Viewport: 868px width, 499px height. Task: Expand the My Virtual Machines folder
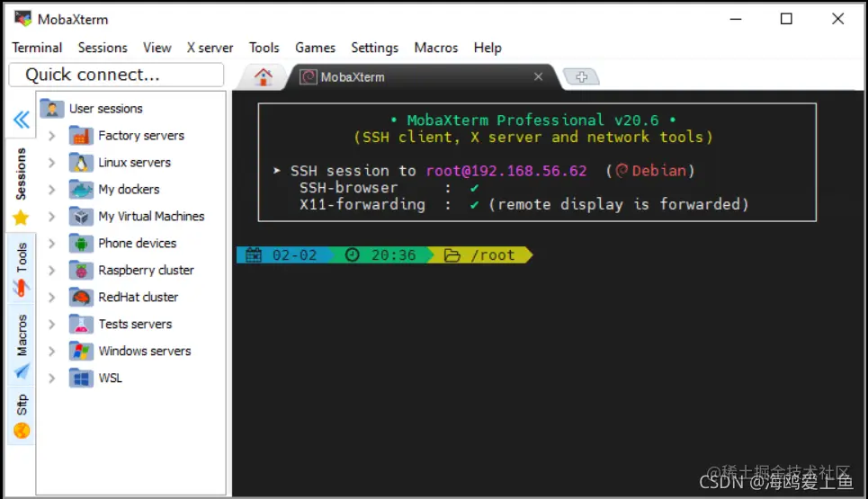click(51, 217)
